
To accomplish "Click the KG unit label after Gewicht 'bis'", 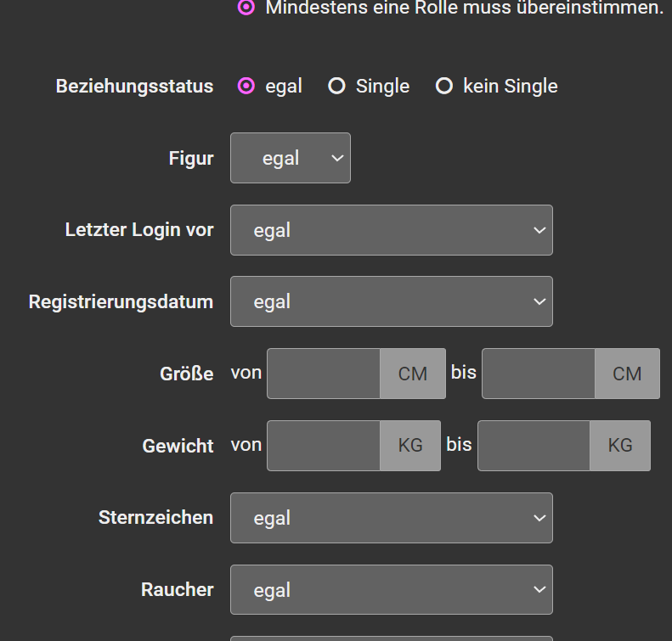I will point(620,446).
